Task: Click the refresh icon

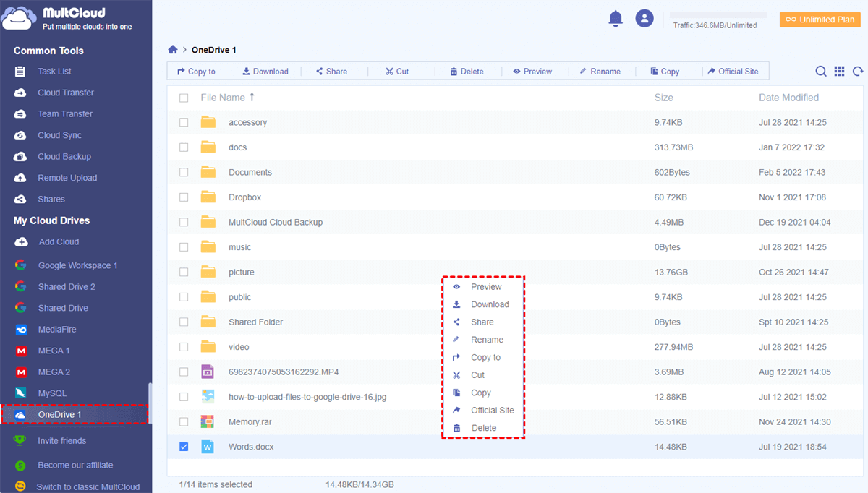Action: 858,72
